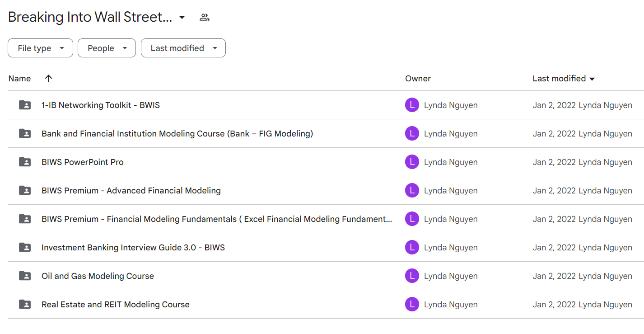The height and width of the screenshot is (334, 644).
Task: Open the People filter dropdown
Action: (x=107, y=48)
